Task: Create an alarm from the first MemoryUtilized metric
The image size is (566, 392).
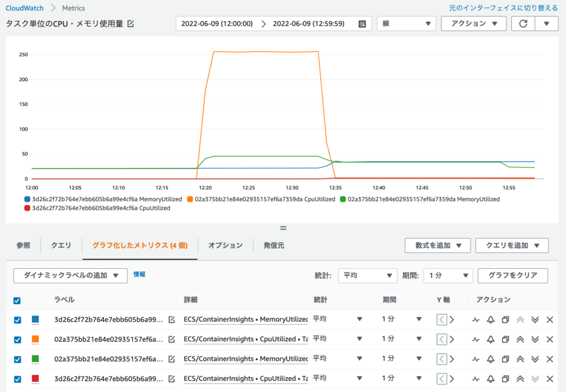Action: tap(490, 319)
